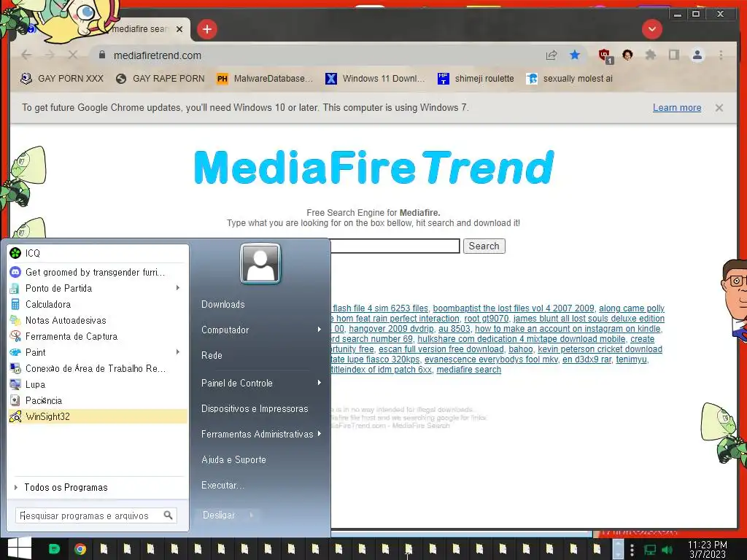This screenshot has width=747, height=560.
Task: Open the 'kevin peterson cricket download' link
Action: [x=600, y=349]
